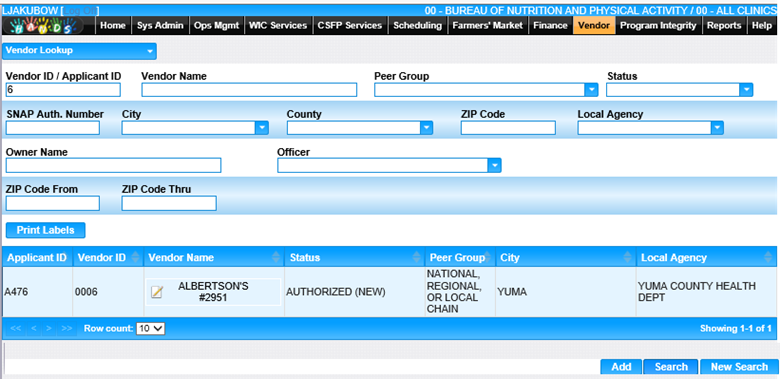Viewport: 780px width, 379px height.
Task: Open the Help menu
Action: 762,25
